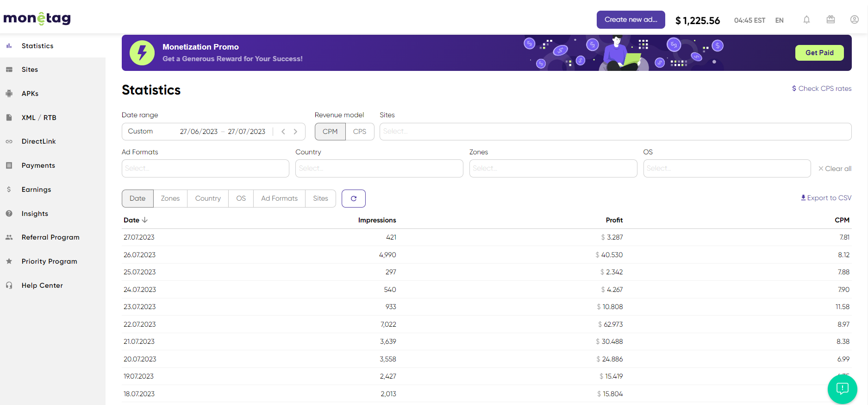Image resolution: width=868 pixels, height=405 pixels.
Task: Click the Sites filter select field
Action: point(615,132)
